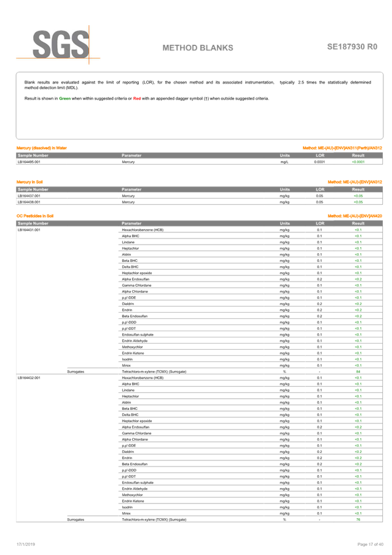
Task: Select the METHOD BLANKS page title
Action: [198, 48]
